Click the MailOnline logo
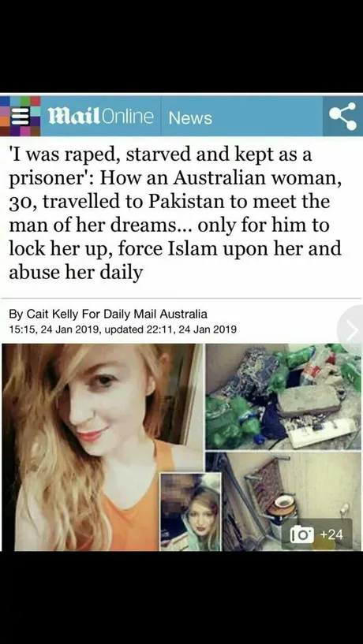The height and width of the screenshot is (644, 363). tap(101, 117)
